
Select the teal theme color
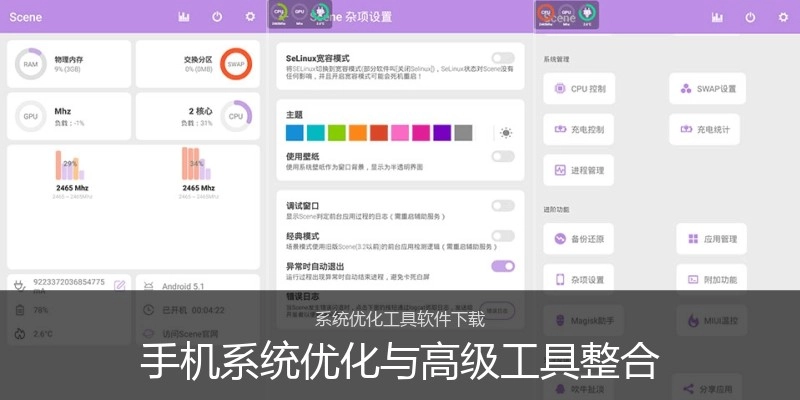pyautogui.click(x=316, y=133)
